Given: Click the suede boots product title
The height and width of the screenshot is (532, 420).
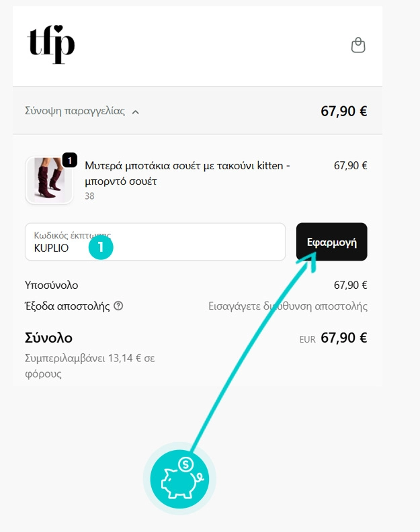Looking at the screenshot, I should 187,173.
